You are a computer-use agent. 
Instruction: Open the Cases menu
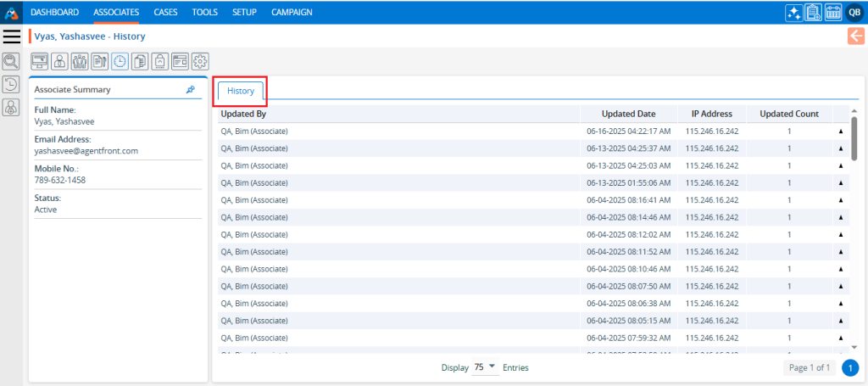click(x=166, y=12)
